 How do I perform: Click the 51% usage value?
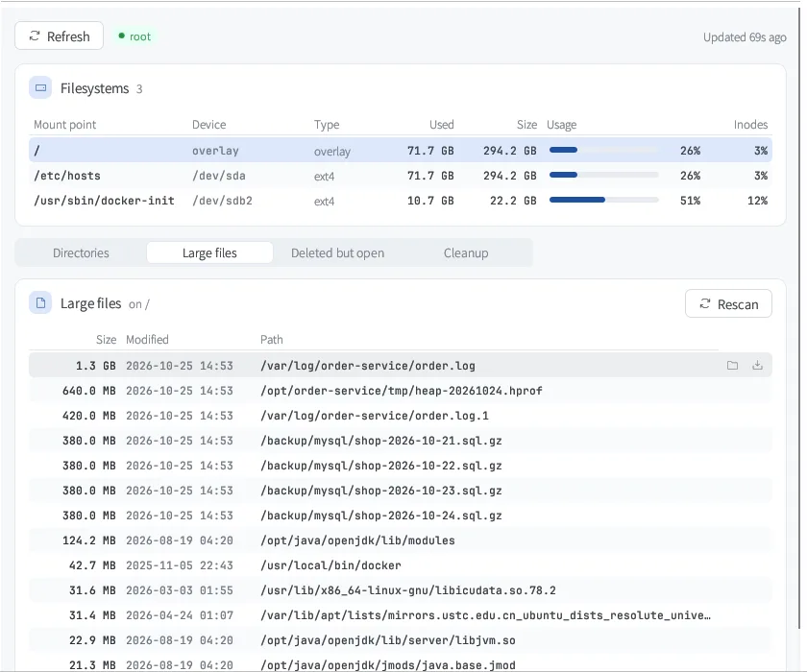coord(690,201)
